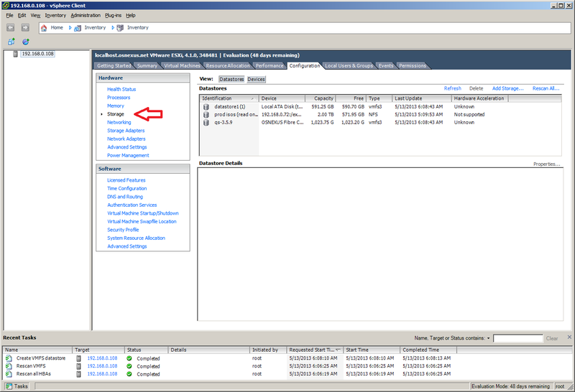The height and width of the screenshot is (392, 575).
Task: Toggle the Datastores view button
Action: tap(231, 79)
